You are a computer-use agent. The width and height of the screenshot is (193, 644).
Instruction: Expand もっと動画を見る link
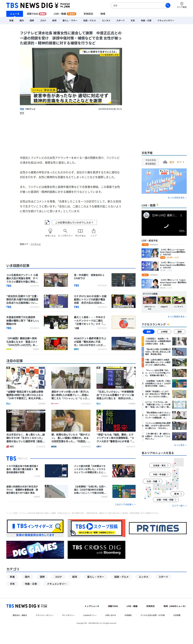177,316
